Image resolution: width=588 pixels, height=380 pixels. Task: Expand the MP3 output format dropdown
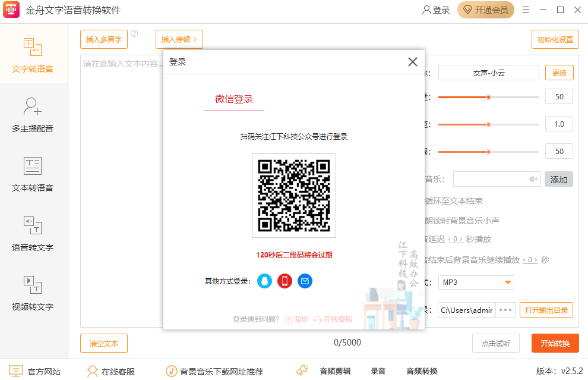click(476, 282)
